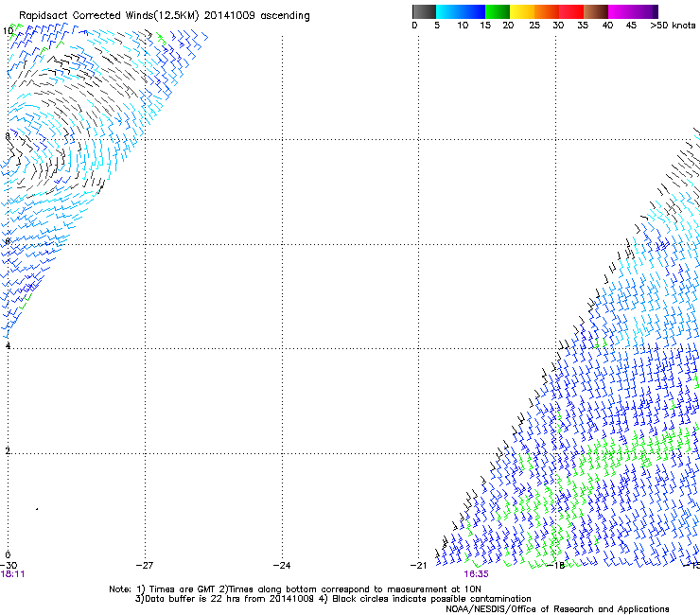Image resolution: width=700 pixels, height=615 pixels.
Task: Click the yellow 20-25 knots color band
Action: click(522, 11)
